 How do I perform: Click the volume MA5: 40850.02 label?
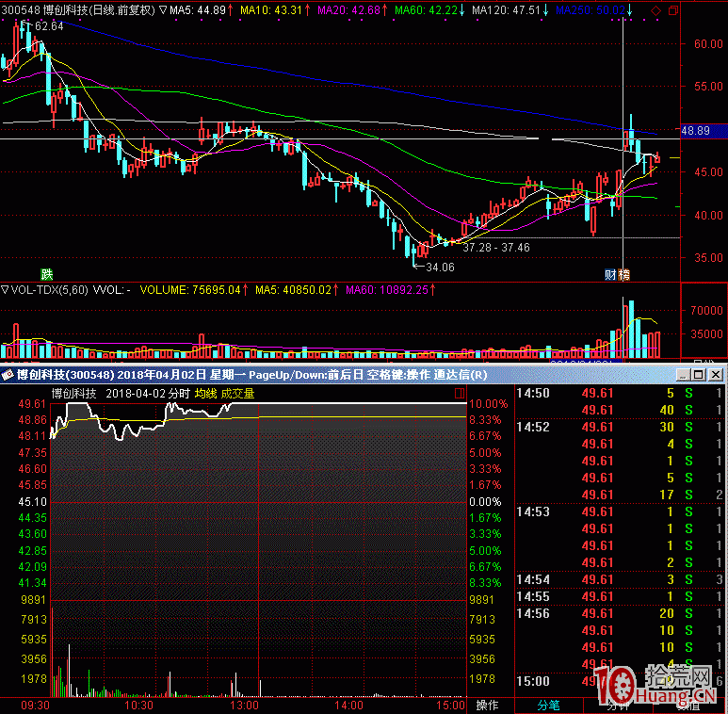point(294,290)
